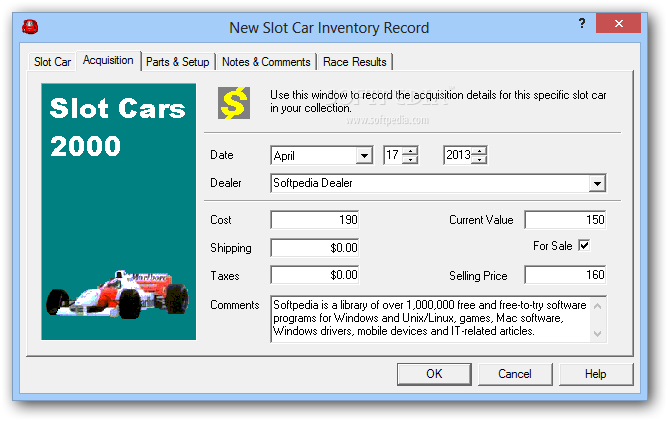The height and width of the screenshot is (421, 668).
Task: Open the month dropdown showing April
Action: point(364,156)
